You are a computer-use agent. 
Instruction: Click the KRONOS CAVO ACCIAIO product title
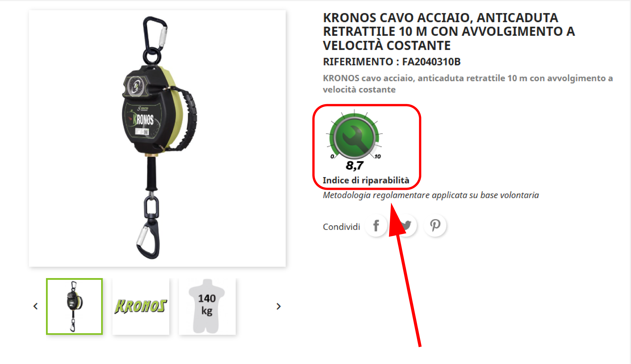[x=449, y=31]
